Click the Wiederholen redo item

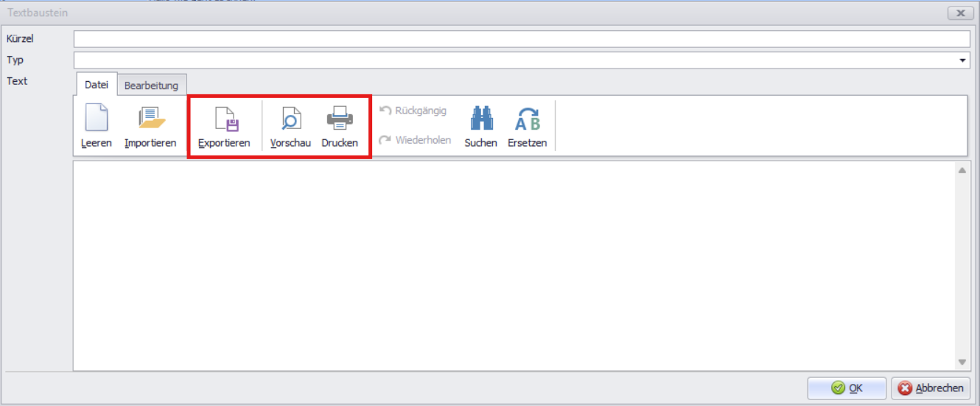(415, 140)
